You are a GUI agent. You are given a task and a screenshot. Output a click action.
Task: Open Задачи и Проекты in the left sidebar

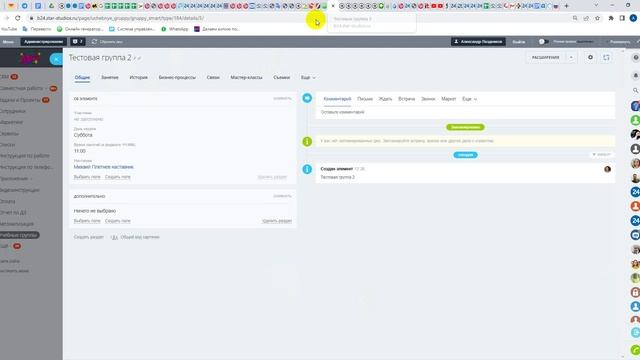20,100
